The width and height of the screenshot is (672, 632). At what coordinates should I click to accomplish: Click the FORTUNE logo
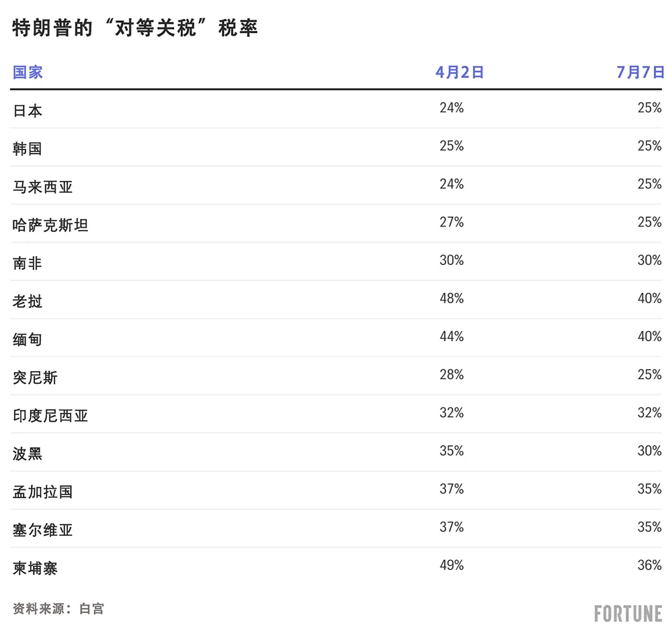click(628, 614)
